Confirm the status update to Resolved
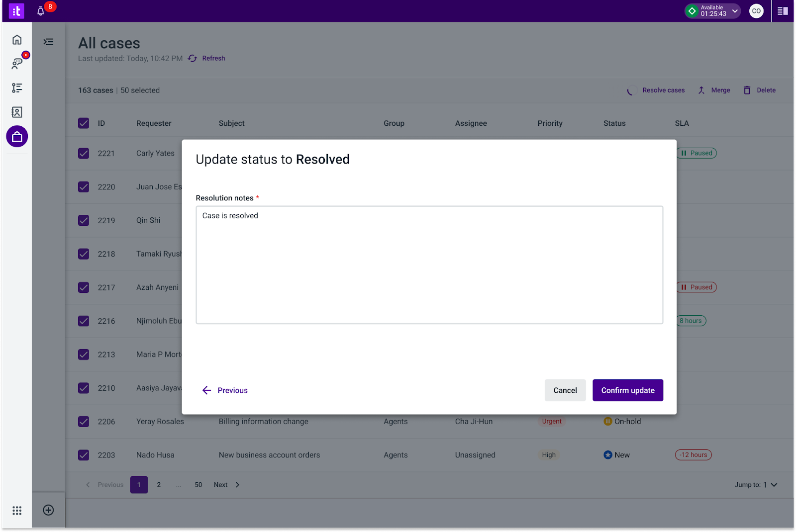The height and width of the screenshot is (532, 796). pyautogui.click(x=627, y=390)
